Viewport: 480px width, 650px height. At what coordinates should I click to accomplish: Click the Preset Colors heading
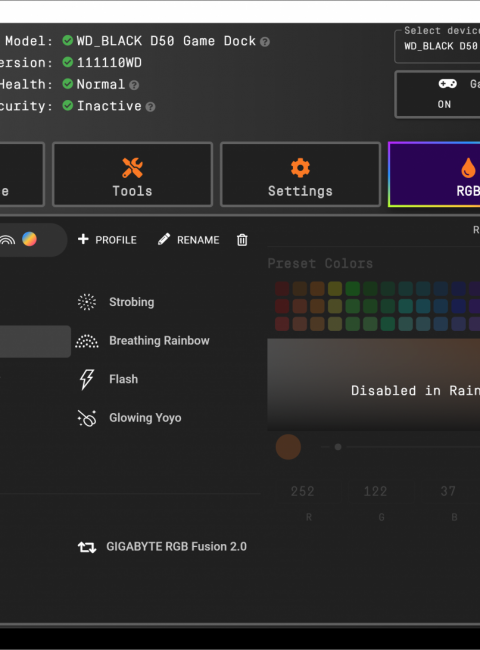coord(320,264)
